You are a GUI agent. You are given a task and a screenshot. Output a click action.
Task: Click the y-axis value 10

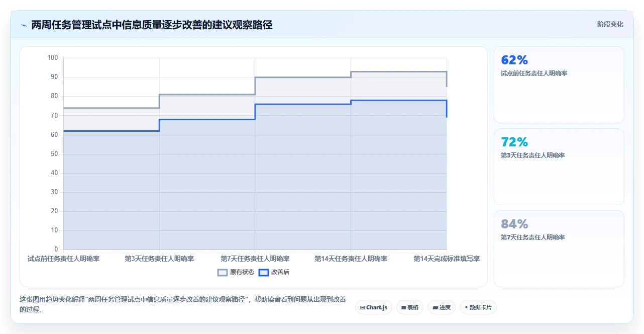[55, 230]
